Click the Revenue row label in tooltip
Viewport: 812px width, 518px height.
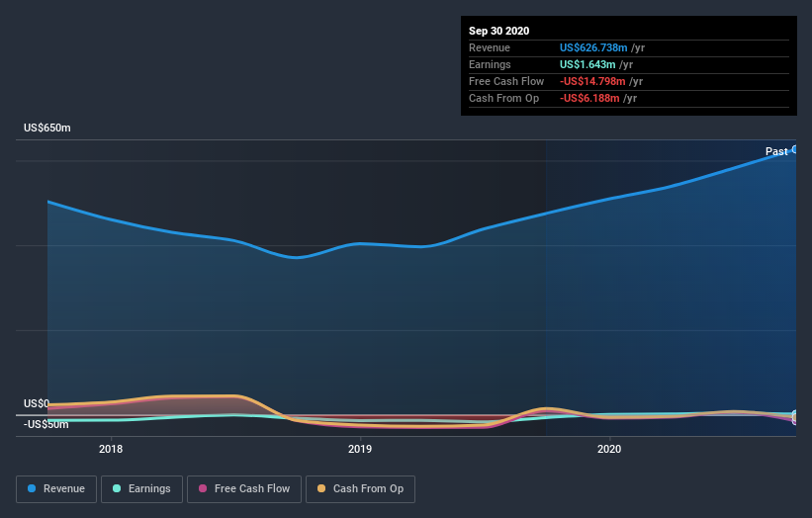pos(490,47)
